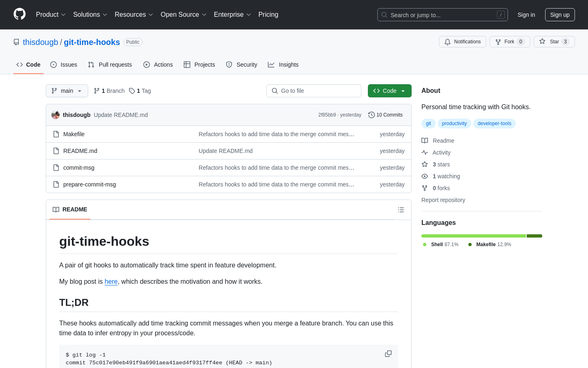The image size is (588, 368).
Task: Star the repository
Action: [554, 42]
